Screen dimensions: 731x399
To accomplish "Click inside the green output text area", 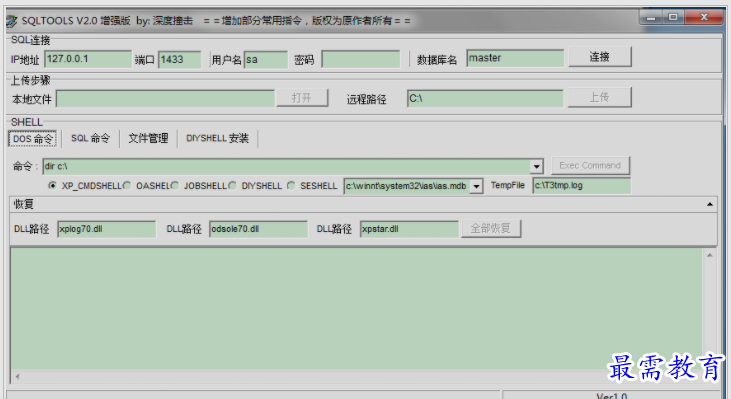I will point(357,309).
